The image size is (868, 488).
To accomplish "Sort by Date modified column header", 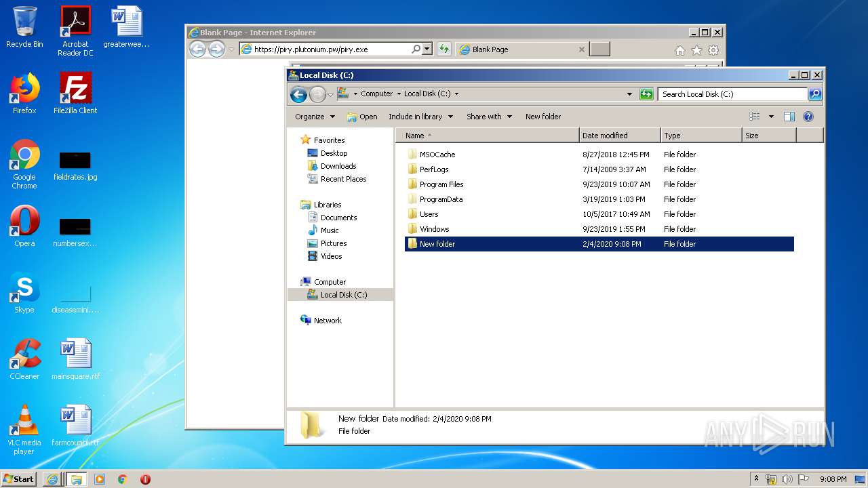I will [620, 136].
